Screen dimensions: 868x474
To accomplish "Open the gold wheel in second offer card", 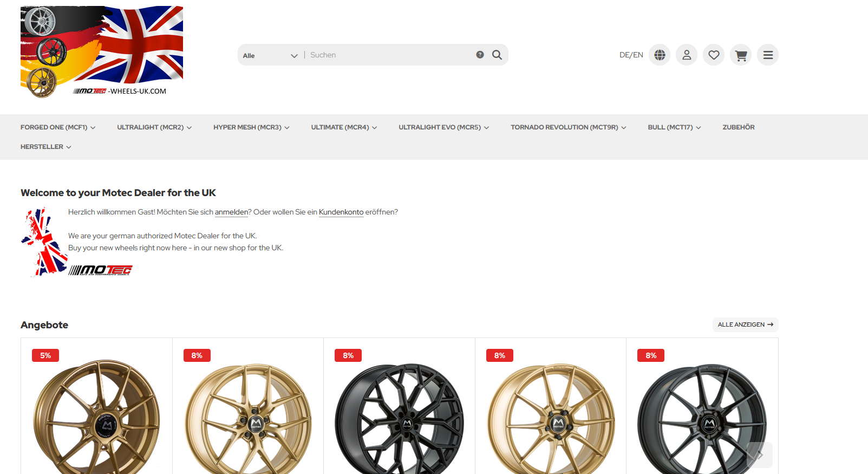I will tap(248, 418).
